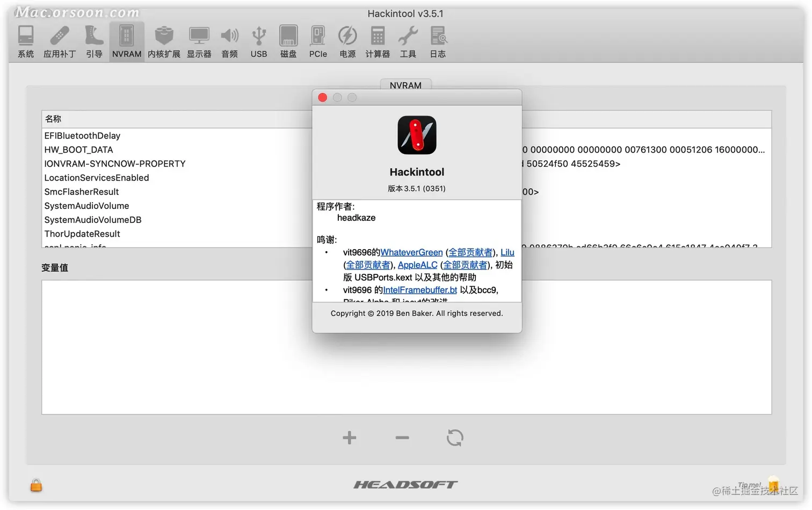Open the 磁盘 disk section
Viewport: 812px width, 510px height.
tap(288, 41)
